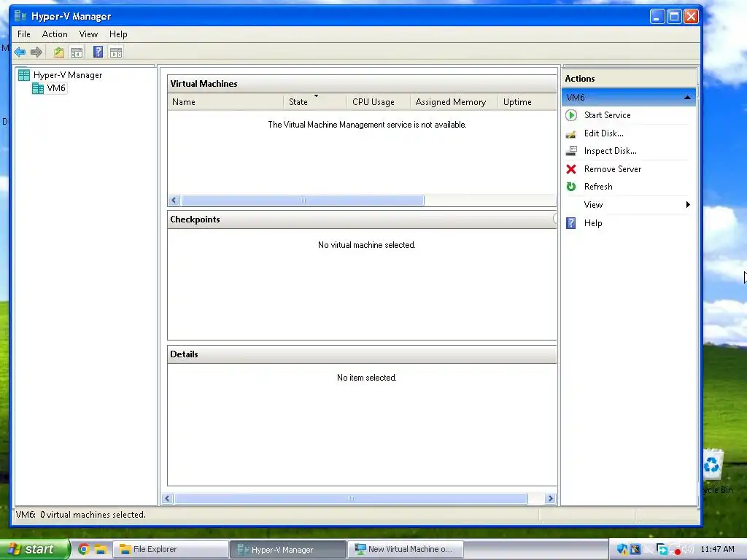
Task: Open the folder icon in quick launch
Action: coord(100,549)
